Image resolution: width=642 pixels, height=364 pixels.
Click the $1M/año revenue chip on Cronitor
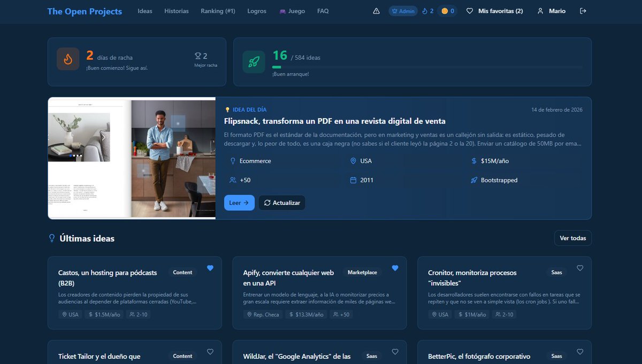tap(473, 315)
